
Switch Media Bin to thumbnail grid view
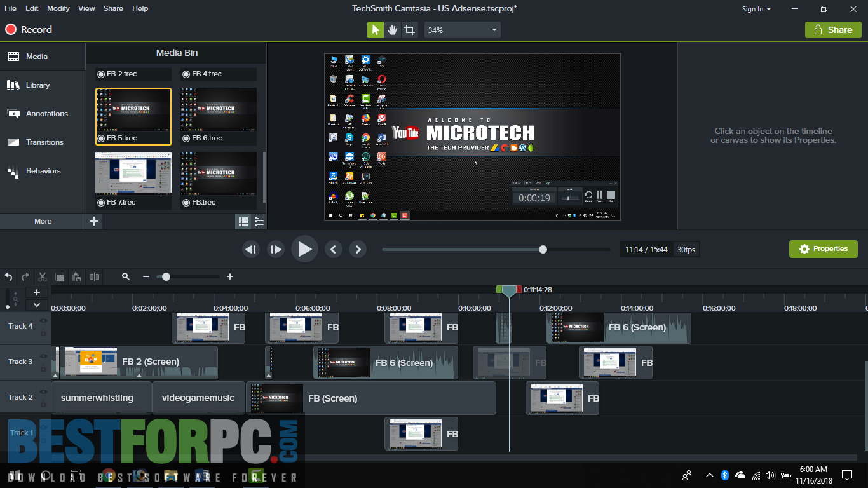coord(243,221)
